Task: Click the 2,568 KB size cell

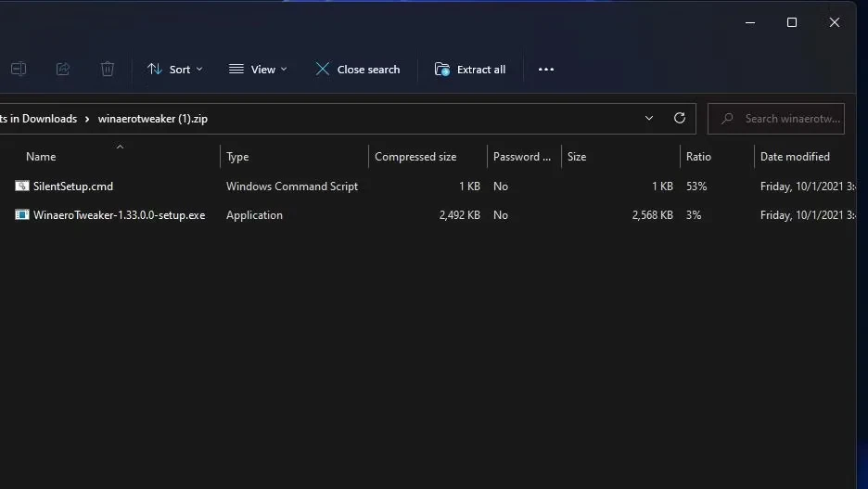Action: [x=653, y=215]
